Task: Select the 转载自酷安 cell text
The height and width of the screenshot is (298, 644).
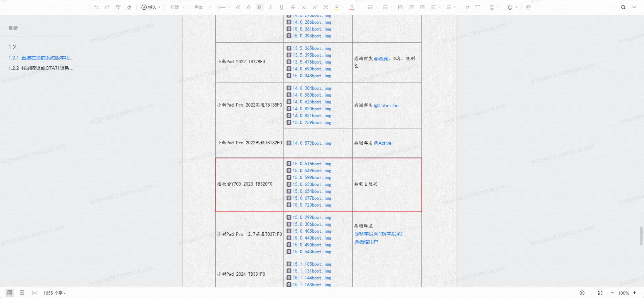Action: (x=366, y=184)
